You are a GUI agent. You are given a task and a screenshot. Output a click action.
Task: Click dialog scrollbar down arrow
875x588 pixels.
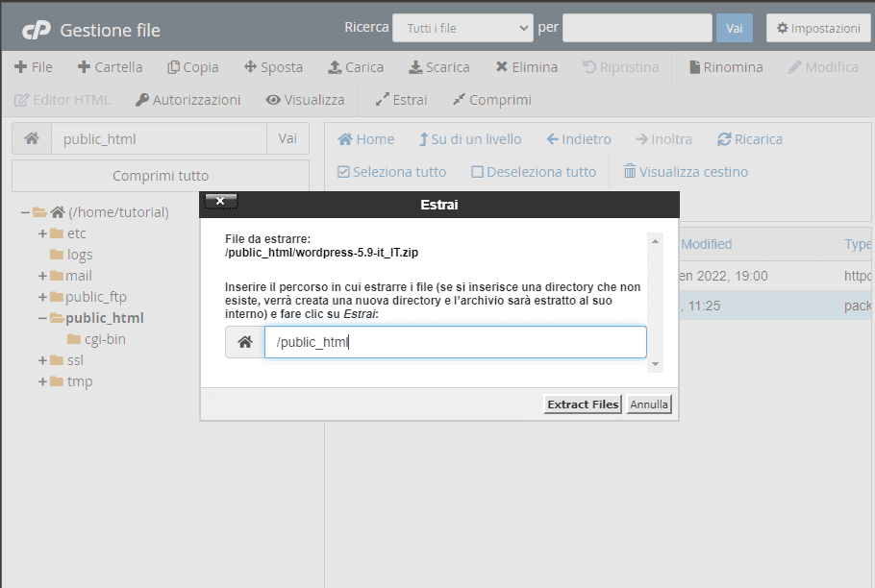(x=655, y=364)
